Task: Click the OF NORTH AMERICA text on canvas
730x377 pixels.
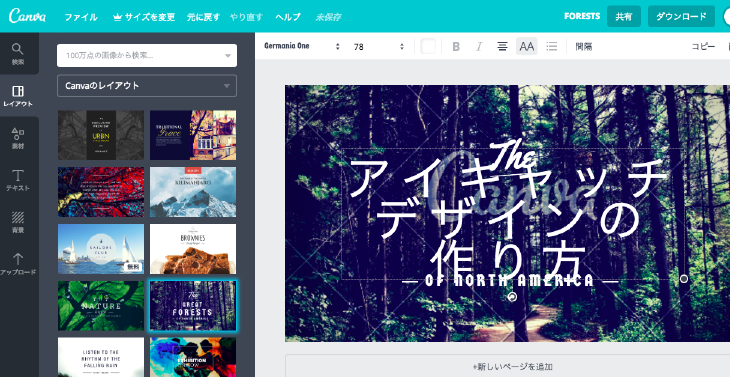Action: click(x=510, y=281)
